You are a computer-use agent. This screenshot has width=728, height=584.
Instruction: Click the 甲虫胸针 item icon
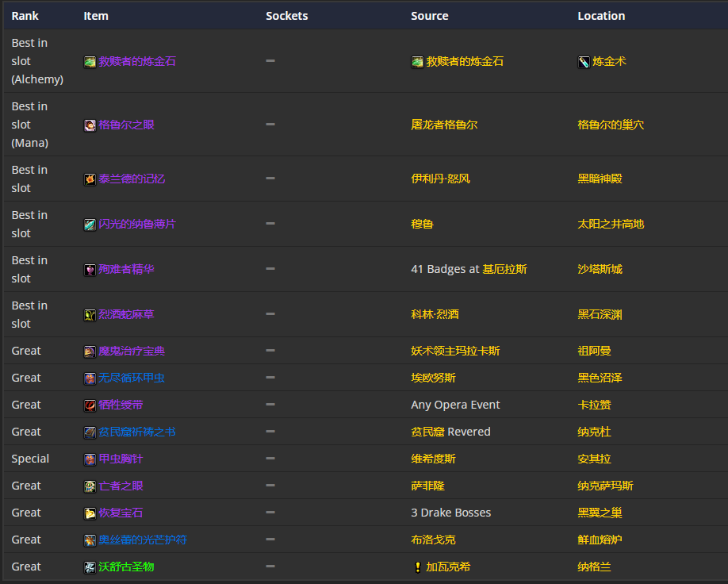[x=90, y=459]
